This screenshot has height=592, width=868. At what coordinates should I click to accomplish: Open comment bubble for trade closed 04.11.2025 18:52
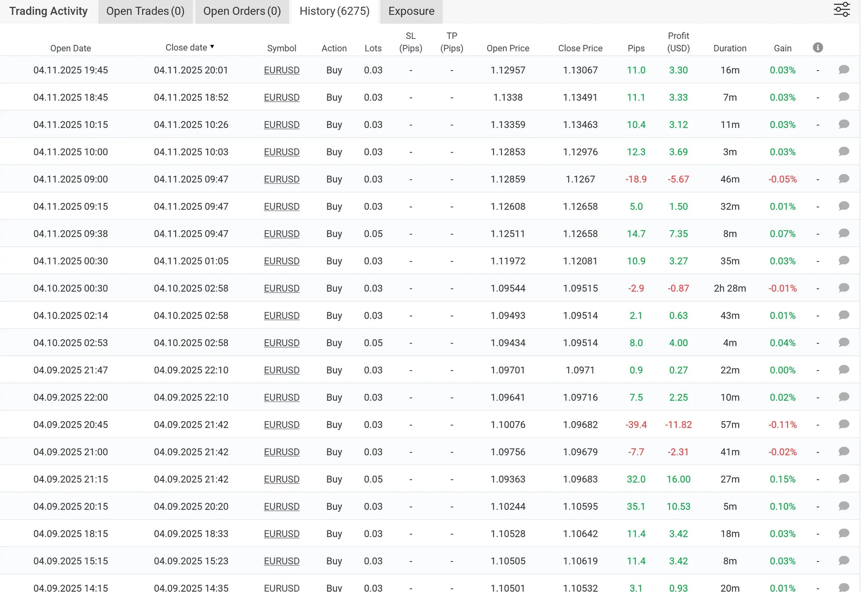pyautogui.click(x=843, y=97)
